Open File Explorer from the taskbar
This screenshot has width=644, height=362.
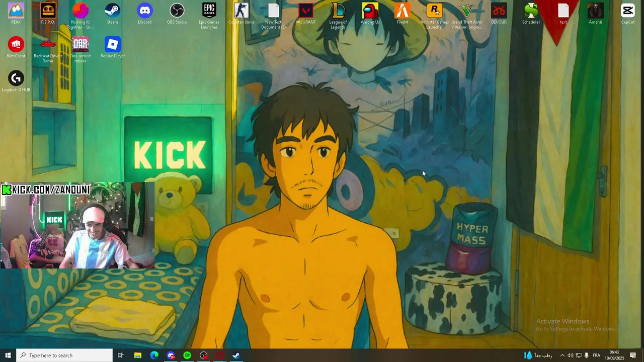coord(137,355)
